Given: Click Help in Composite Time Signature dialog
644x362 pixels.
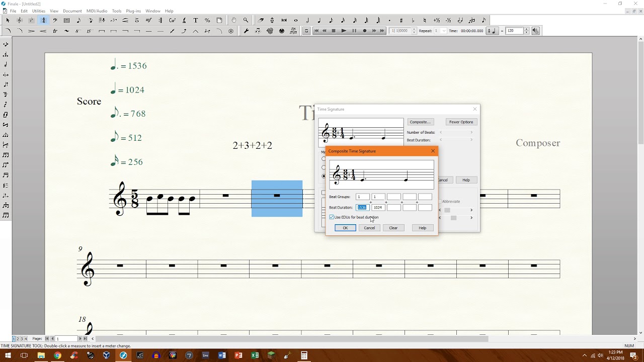Looking at the screenshot, I should click(x=422, y=228).
